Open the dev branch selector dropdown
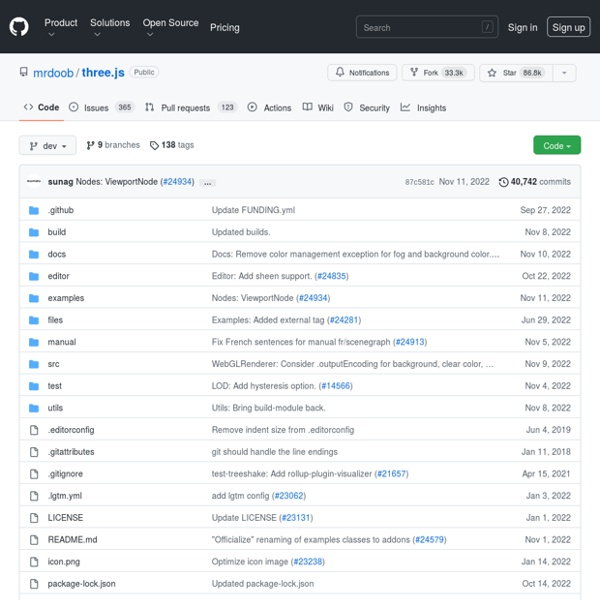Image resolution: width=600 pixels, height=600 pixels. pos(48,145)
